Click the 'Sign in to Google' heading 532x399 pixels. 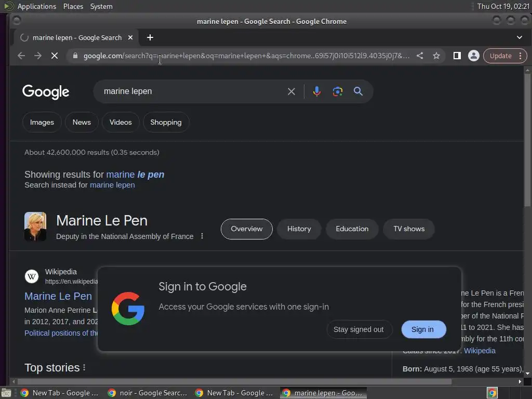coord(203,287)
